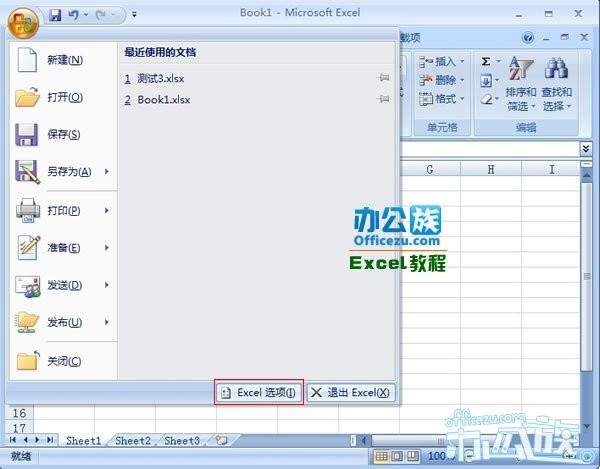
Task: Click 退出 Excel(X) button
Action: coord(351,392)
